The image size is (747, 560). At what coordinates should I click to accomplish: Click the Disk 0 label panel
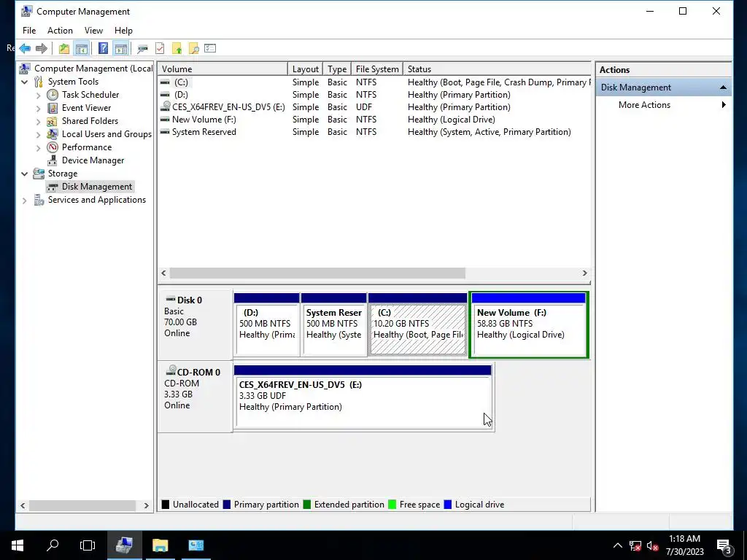(x=196, y=324)
